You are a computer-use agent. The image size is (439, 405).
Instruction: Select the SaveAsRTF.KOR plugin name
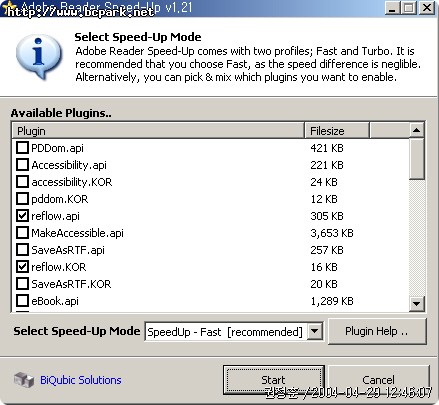pyautogui.click(x=71, y=284)
